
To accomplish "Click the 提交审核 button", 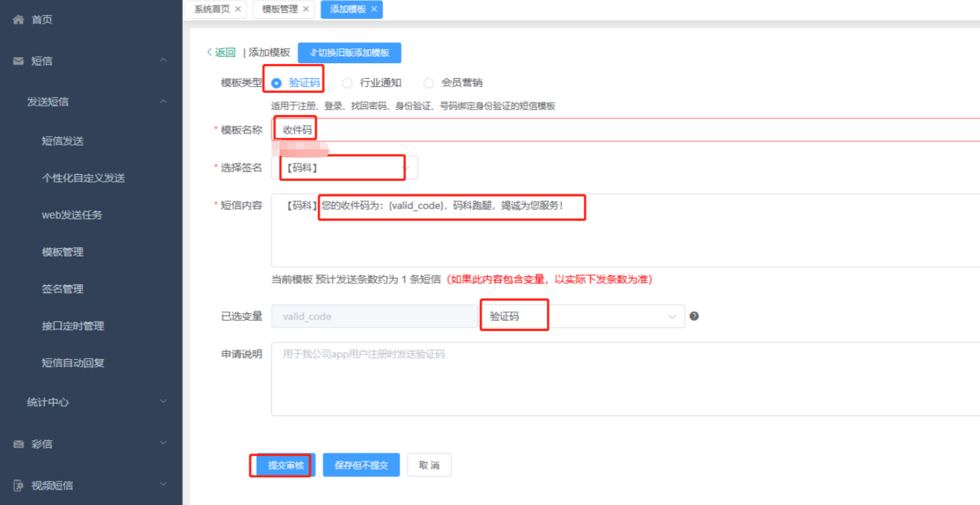I will (286, 465).
